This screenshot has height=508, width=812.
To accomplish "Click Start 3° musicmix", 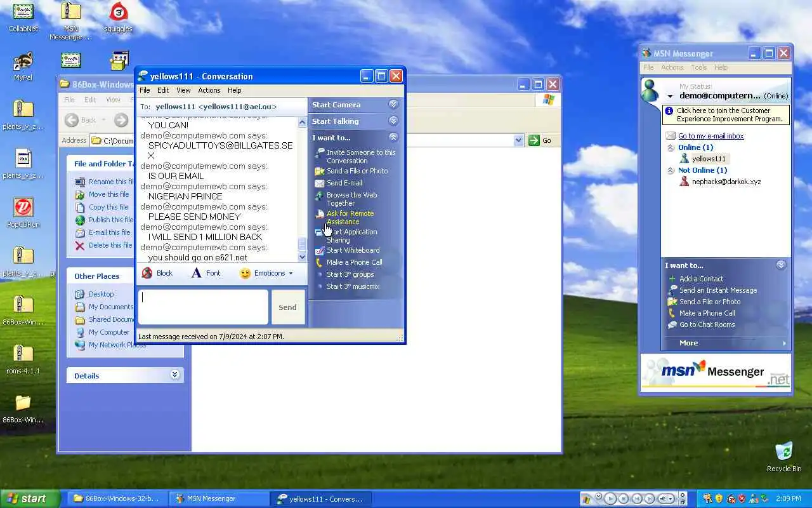I will (353, 286).
